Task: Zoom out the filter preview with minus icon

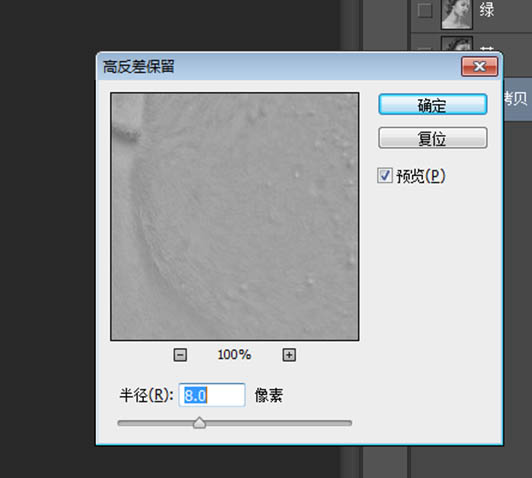Action: coord(180,355)
